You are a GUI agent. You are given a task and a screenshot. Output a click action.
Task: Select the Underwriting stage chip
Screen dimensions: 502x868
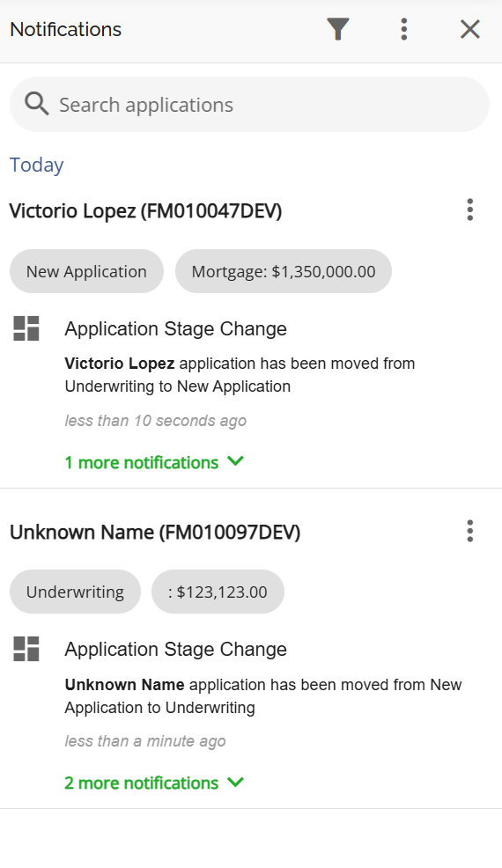point(75,592)
